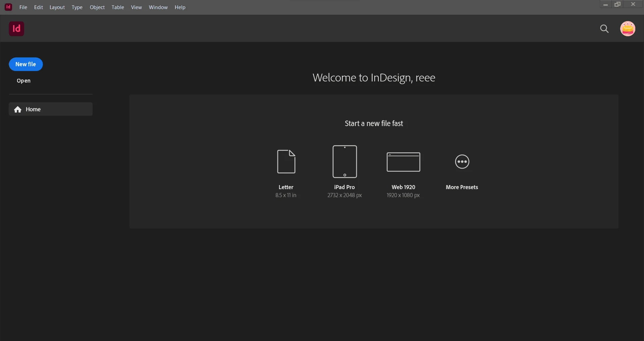Viewport: 644px width, 341px height.
Task: Open the Help menu
Action: [180, 7]
